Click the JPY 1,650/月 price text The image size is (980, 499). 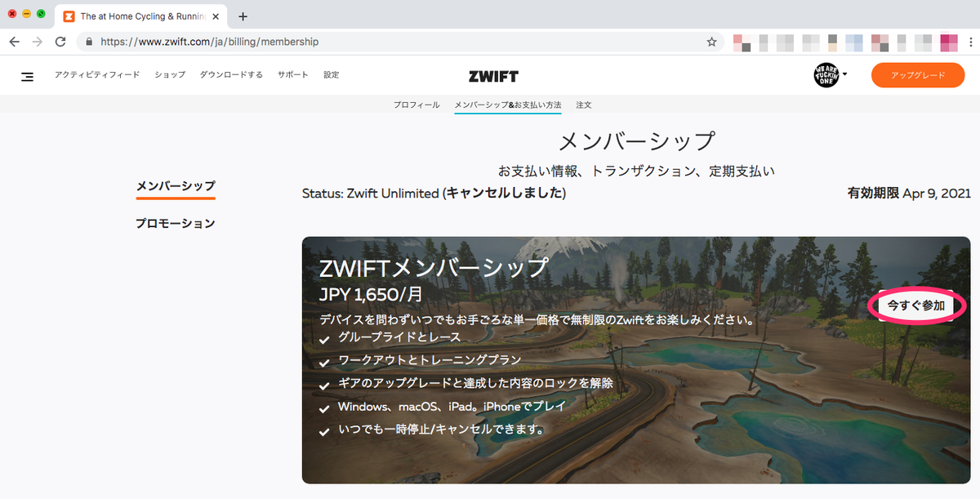click(371, 294)
